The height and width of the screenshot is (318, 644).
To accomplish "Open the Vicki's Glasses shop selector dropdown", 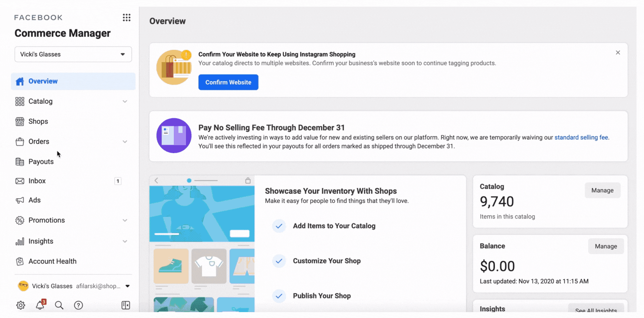I will [73, 55].
